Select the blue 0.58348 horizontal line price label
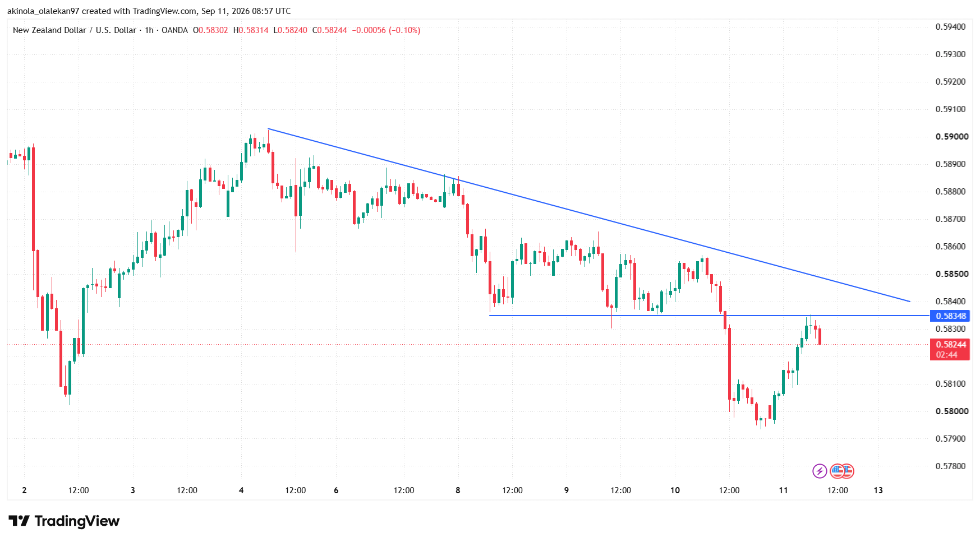 950,316
